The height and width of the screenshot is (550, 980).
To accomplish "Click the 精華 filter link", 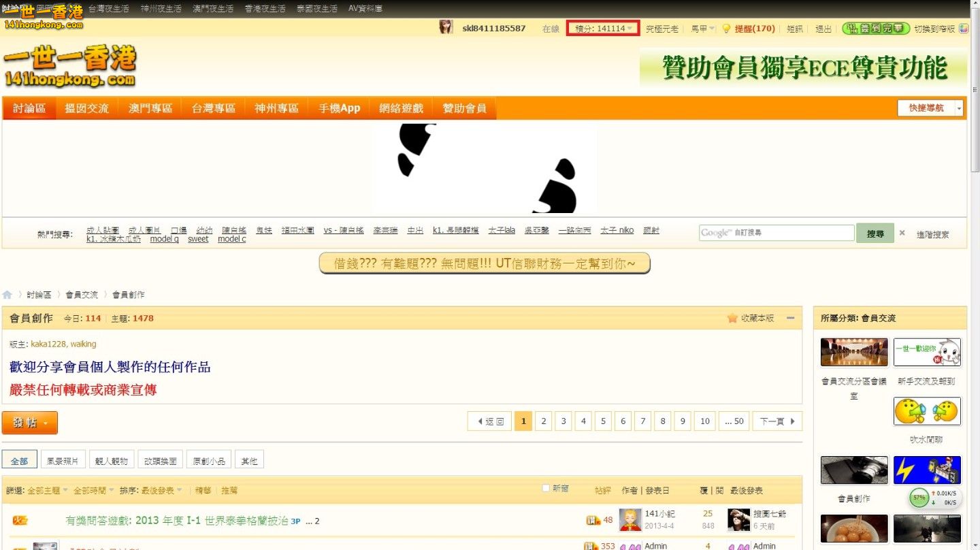I will pyautogui.click(x=203, y=490).
